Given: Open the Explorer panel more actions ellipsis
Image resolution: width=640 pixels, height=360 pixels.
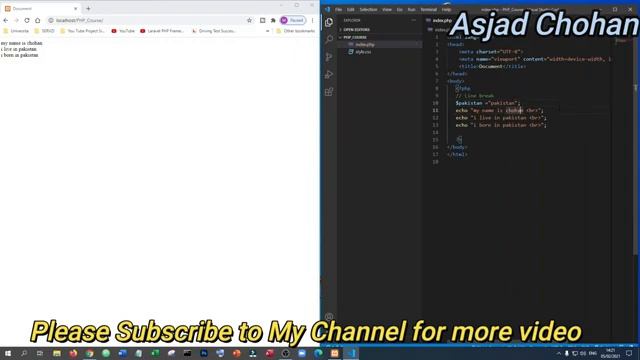Looking at the screenshot, I should [413, 20].
